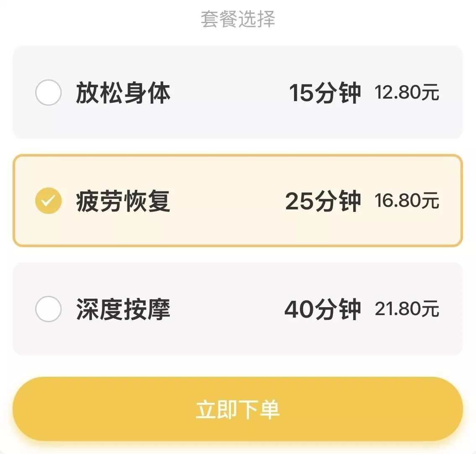476x454 pixels.
Task: Click the 深度按摩 package name
Action: click(x=123, y=310)
